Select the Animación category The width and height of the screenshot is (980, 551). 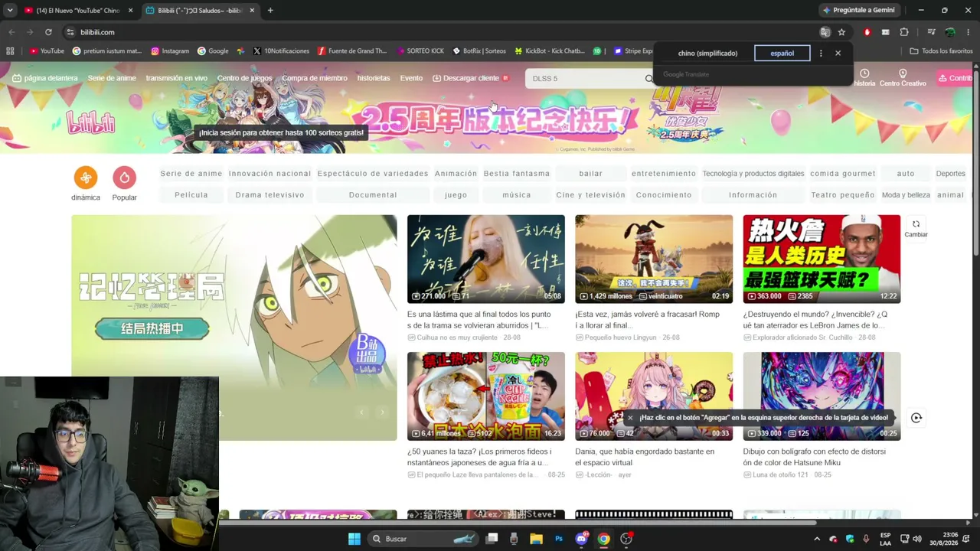coord(456,174)
